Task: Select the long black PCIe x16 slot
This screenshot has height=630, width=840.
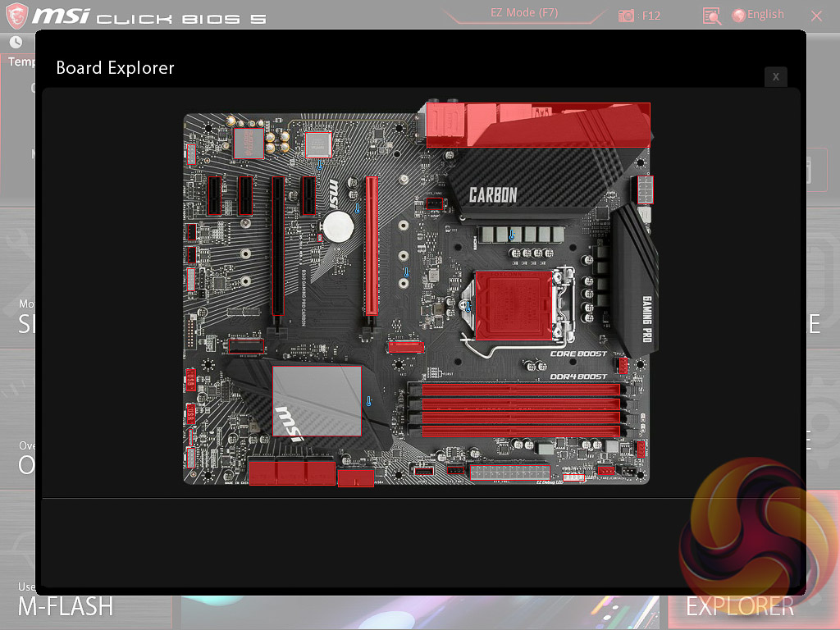Action: (277, 246)
